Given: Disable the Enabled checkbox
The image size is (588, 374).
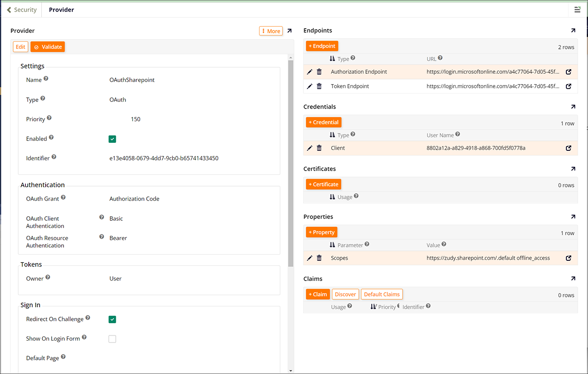Looking at the screenshot, I should coord(112,139).
